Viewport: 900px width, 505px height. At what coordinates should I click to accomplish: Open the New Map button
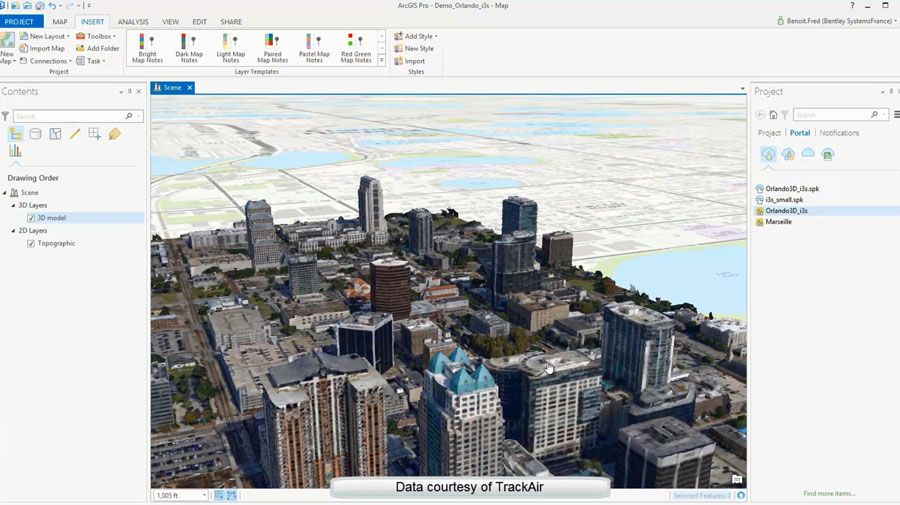pos(7,49)
